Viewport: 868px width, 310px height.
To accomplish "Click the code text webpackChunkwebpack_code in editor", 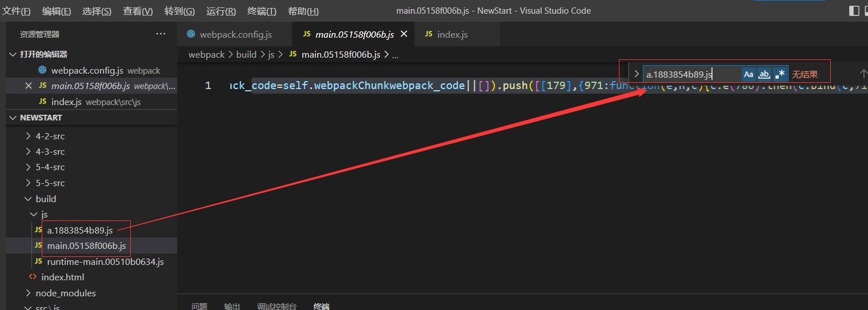I will coord(389,86).
